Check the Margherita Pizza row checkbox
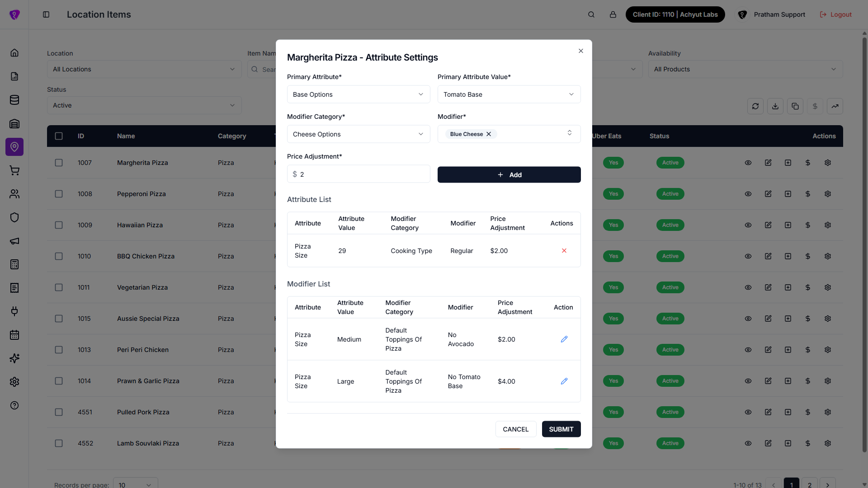The image size is (868, 488). click(59, 163)
